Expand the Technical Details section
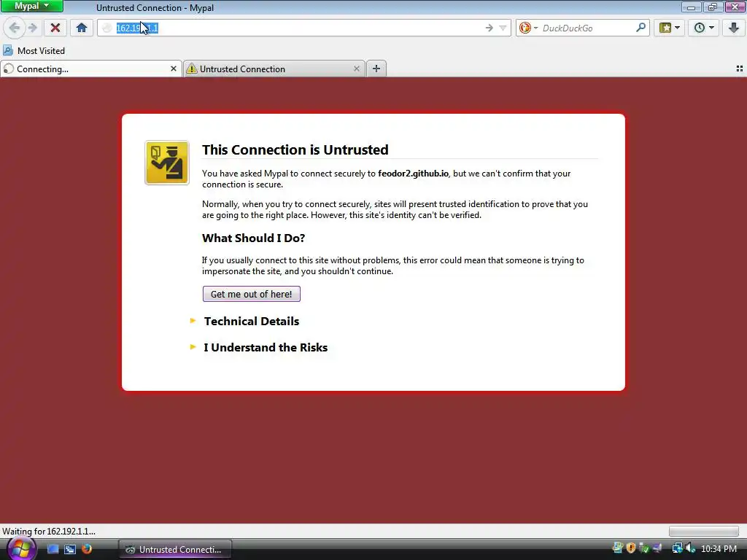 click(x=252, y=322)
